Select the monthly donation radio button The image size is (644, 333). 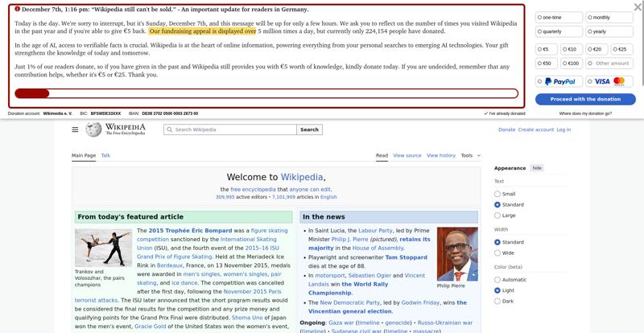pos(590,17)
